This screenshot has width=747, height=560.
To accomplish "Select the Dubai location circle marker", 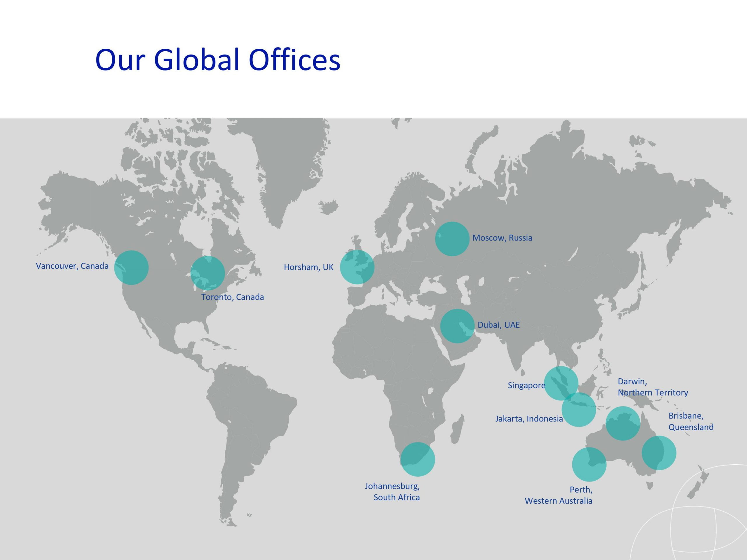I will point(457,326).
